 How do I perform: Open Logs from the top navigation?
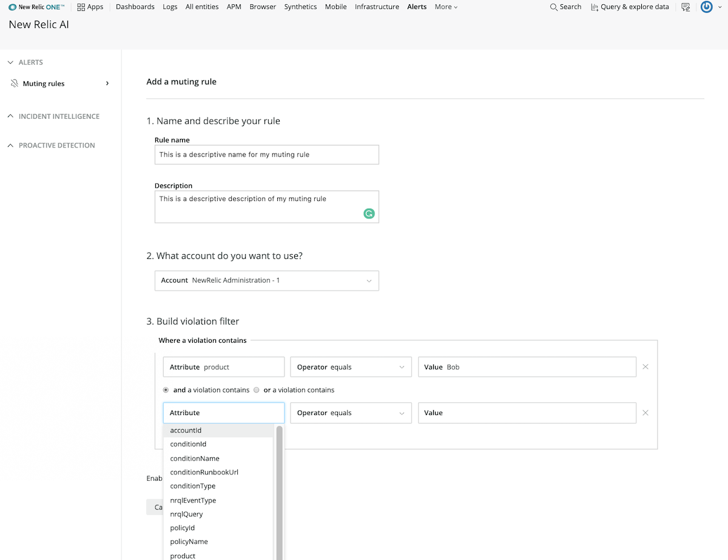tap(170, 7)
